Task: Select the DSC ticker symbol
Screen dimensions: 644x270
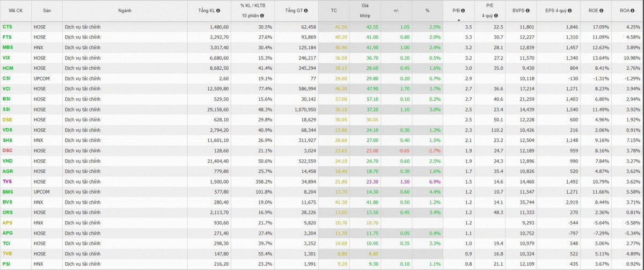Action: tap(8, 150)
